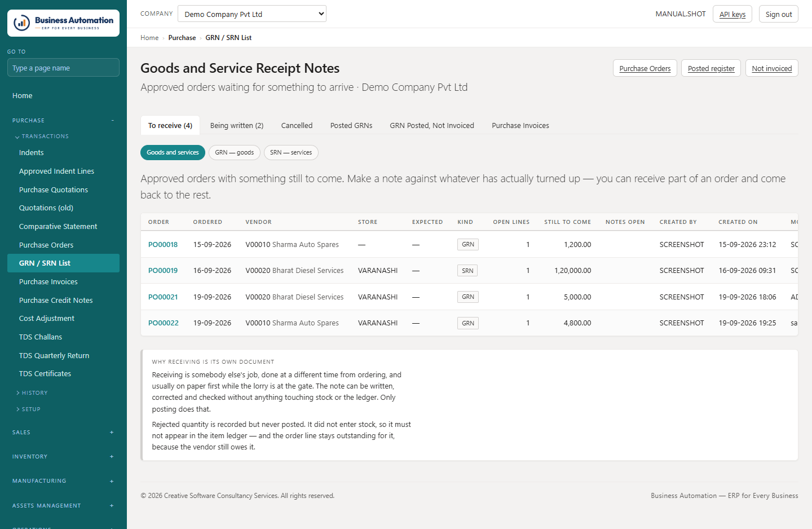Open the Posted GRNs tab

pyautogui.click(x=351, y=126)
